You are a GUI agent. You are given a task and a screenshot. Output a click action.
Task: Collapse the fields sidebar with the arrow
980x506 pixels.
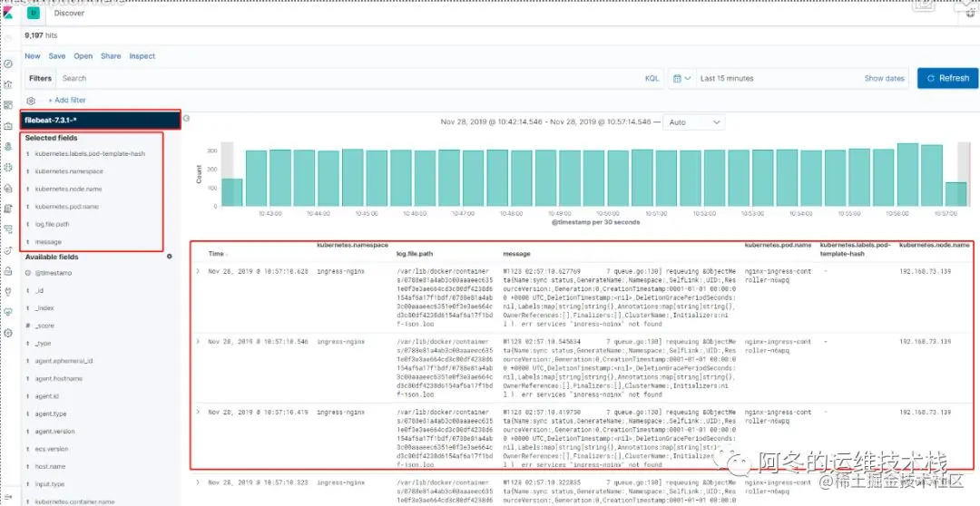point(186,118)
